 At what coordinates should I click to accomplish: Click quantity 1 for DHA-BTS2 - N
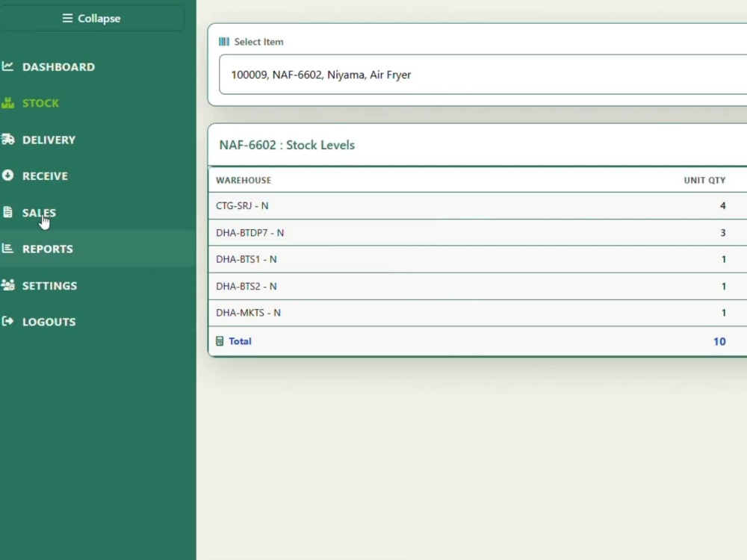tap(724, 286)
